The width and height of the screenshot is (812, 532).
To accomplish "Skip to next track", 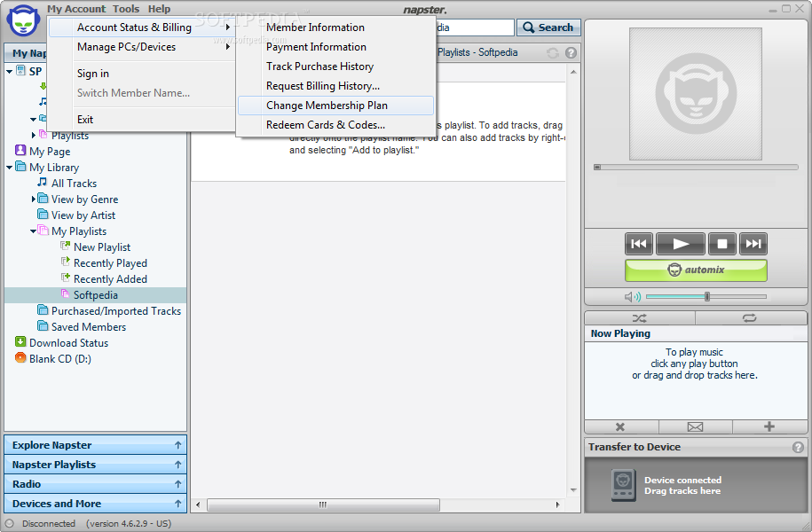I will coord(753,244).
